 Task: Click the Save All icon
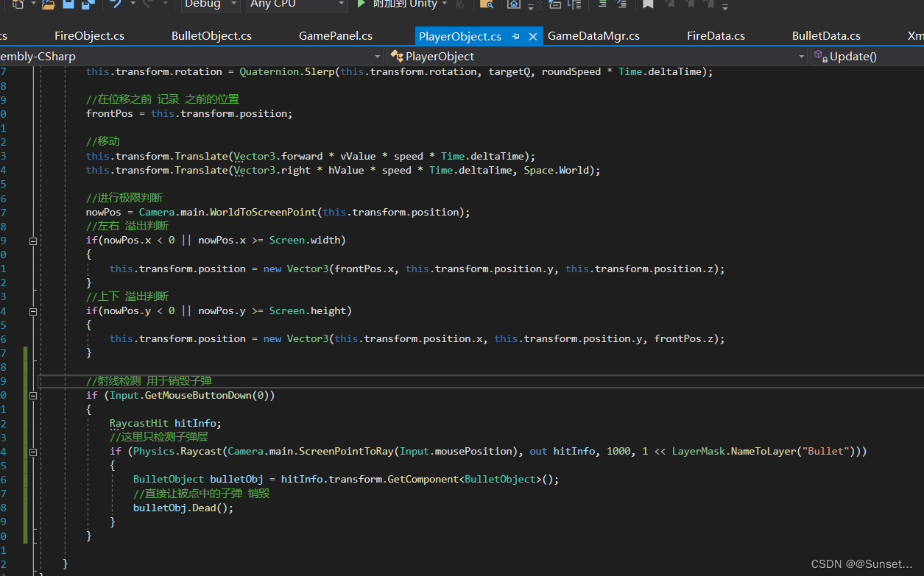88,4
